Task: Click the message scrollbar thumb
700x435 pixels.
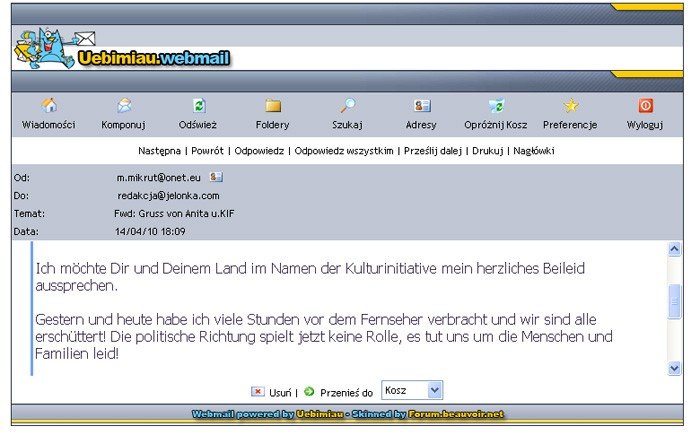Action: pyautogui.click(x=674, y=301)
